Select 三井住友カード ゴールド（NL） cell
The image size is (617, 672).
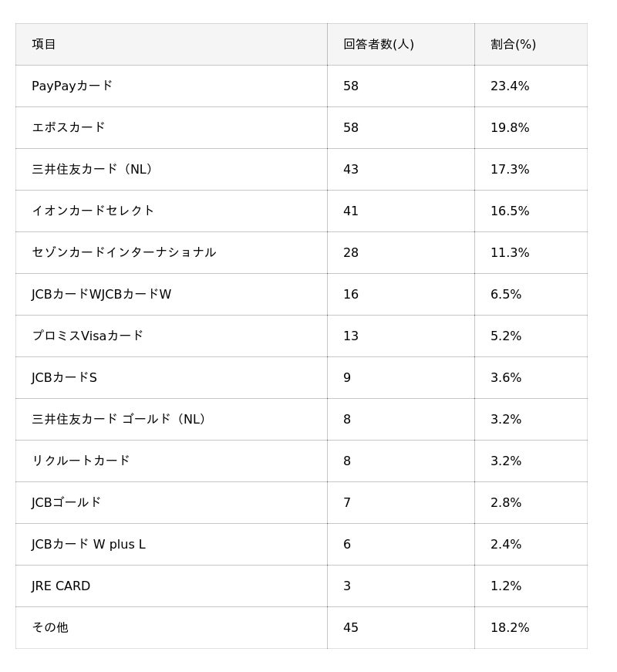(120, 419)
